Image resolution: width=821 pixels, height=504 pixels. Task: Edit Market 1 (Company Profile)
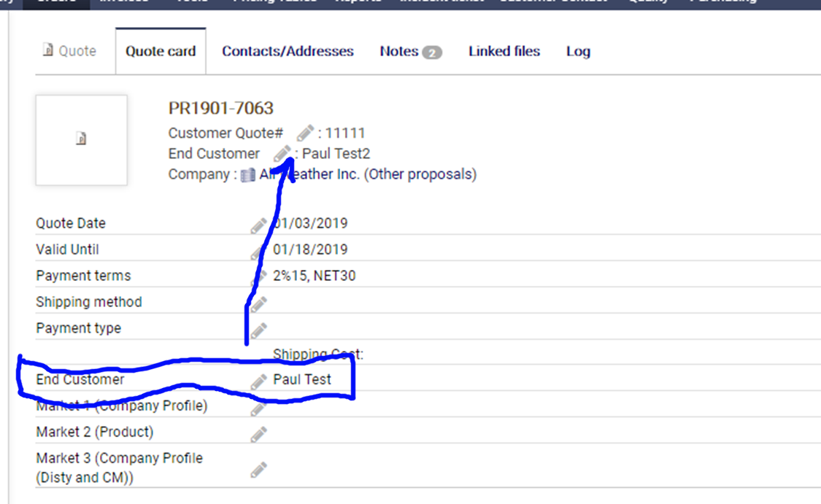pyautogui.click(x=258, y=410)
